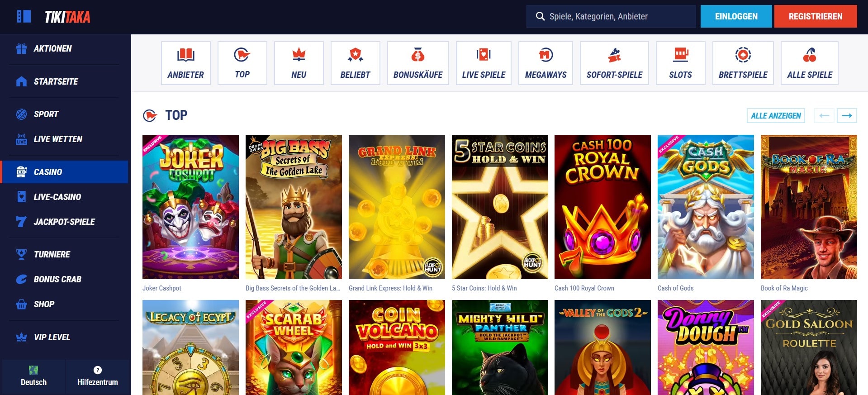Viewport: 868px width, 395px height.
Task: Click the Startseite house icon
Action: (21, 81)
